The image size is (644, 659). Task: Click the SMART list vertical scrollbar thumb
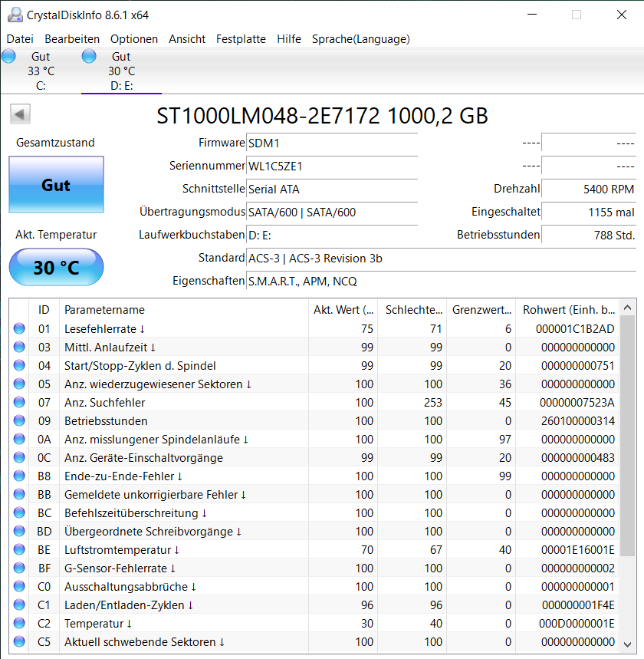(628, 436)
